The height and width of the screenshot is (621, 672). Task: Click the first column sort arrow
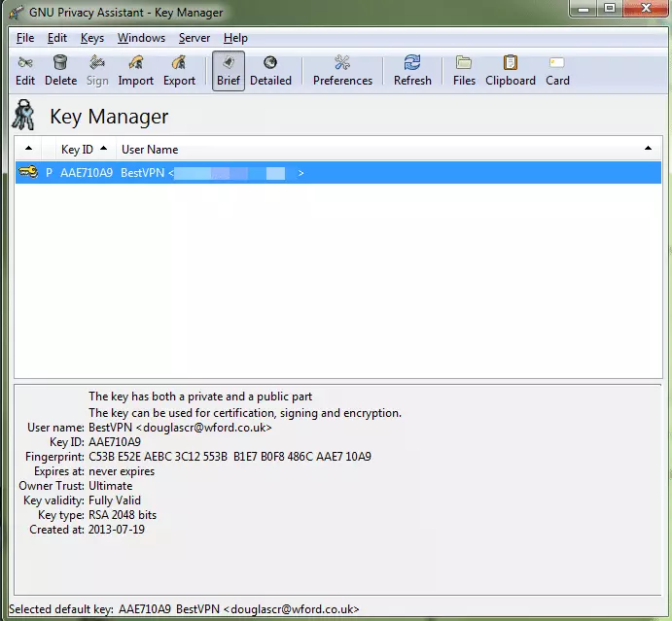pos(28,150)
